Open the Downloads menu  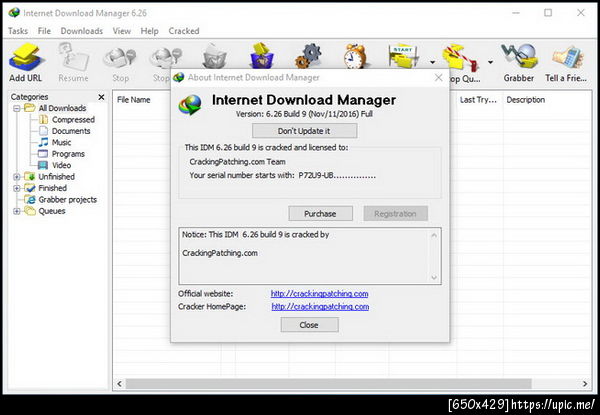pyautogui.click(x=82, y=31)
